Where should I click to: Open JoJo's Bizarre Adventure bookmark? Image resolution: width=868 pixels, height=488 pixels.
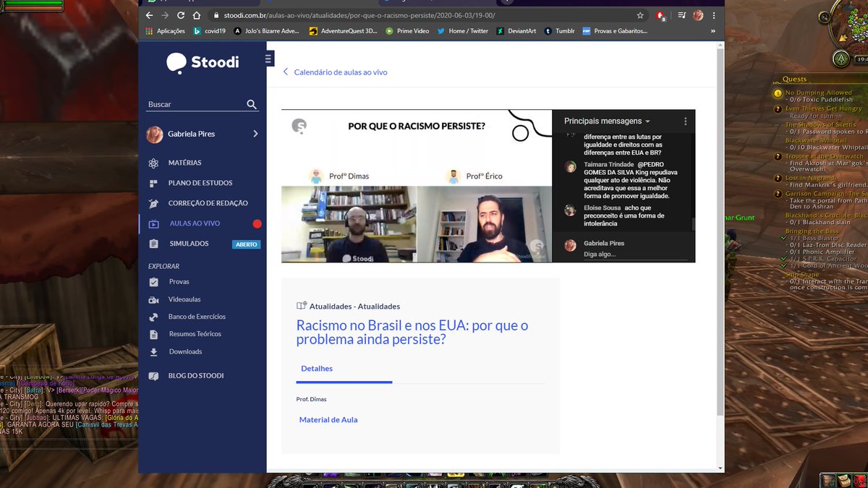(x=266, y=31)
